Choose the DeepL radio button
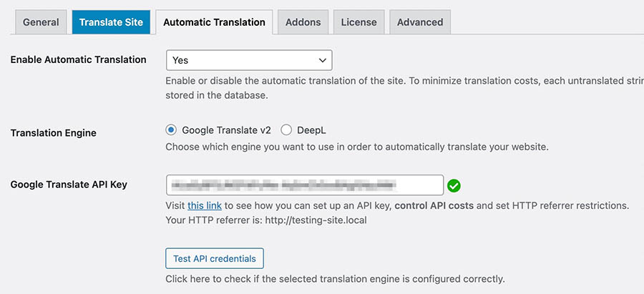 (286, 130)
